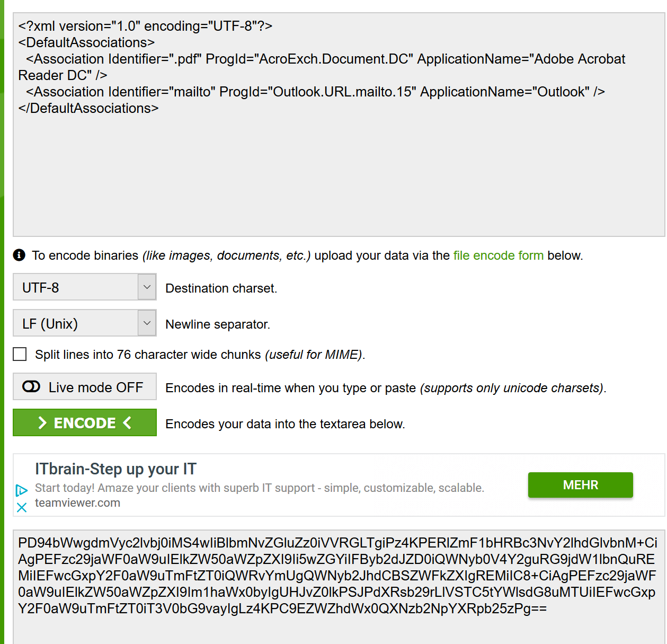Click the arrow of the newline separator box
The image size is (667, 644).
[147, 323]
